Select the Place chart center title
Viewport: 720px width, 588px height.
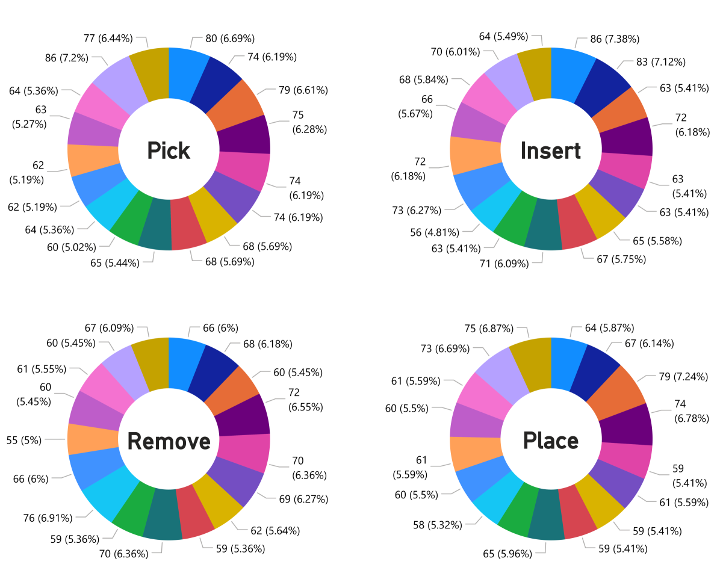click(x=551, y=441)
